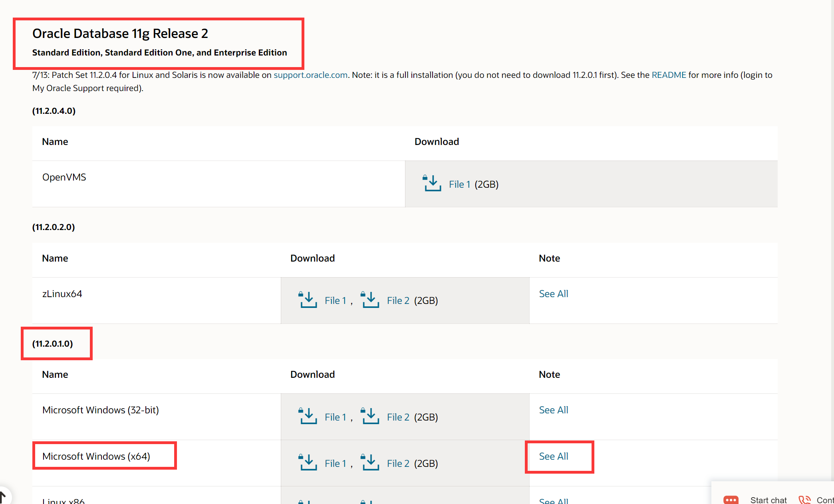Viewport: 834px width, 504px height.
Task: Click zLinux64 File 1 download icon
Action: [x=308, y=300]
